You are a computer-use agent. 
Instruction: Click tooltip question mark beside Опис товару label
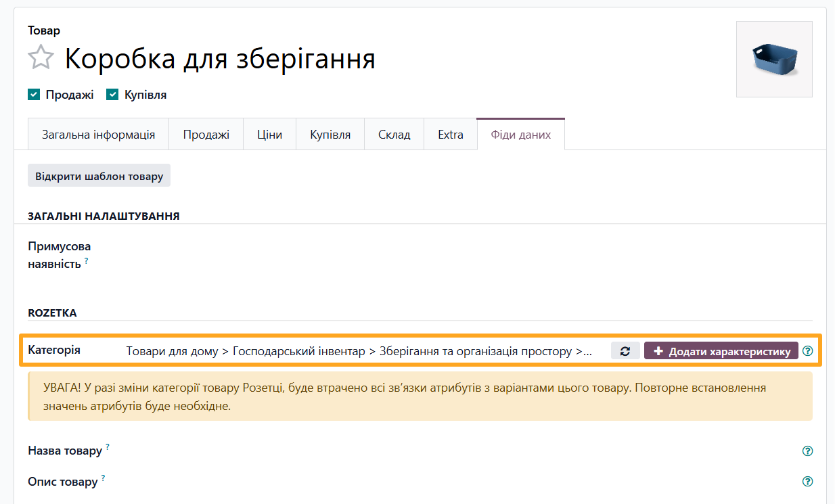click(104, 478)
